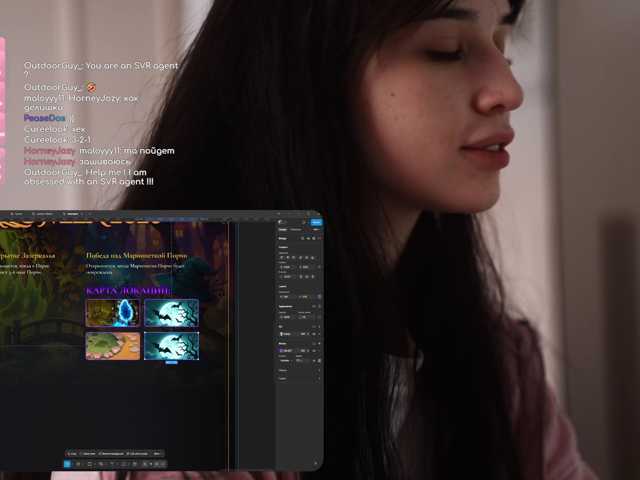Open the advanced stroke settings icon

click(314, 361)
